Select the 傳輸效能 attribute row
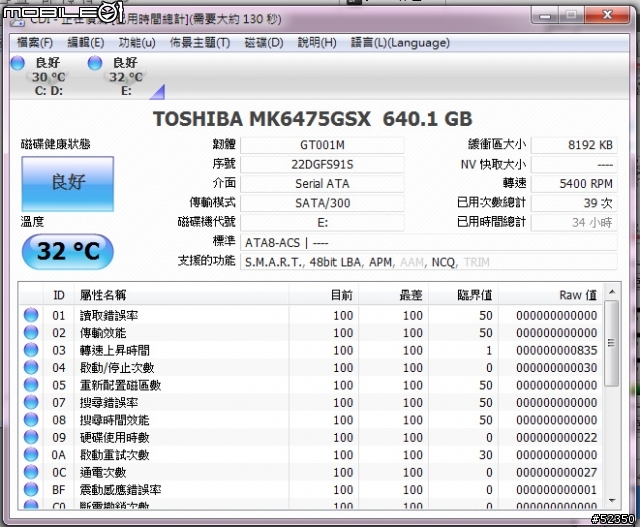This screenshot has height=527, width=640. tap(311, 333)
